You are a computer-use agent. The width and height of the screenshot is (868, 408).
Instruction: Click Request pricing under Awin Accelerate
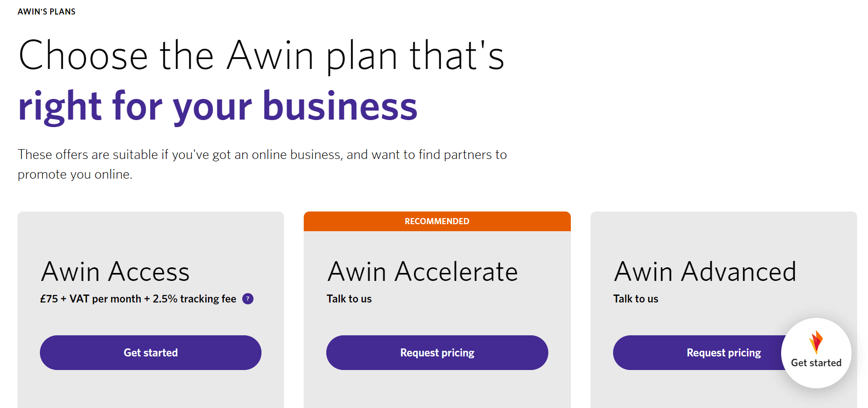pos(437,353)
